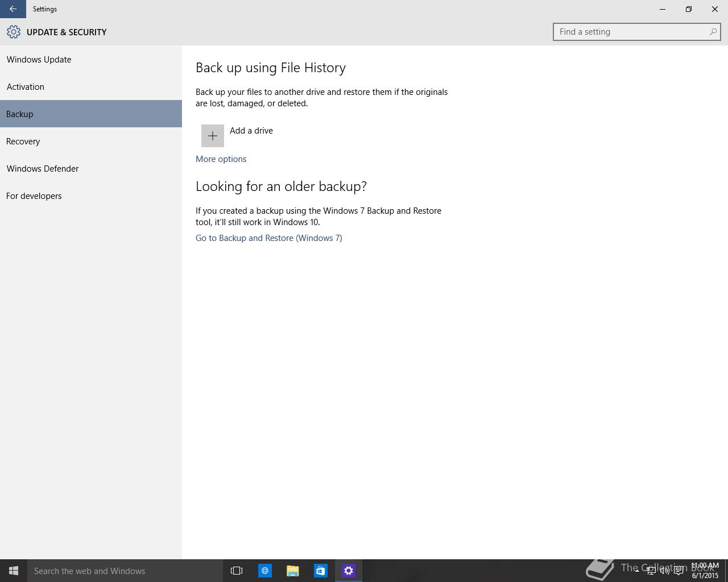728x582 pixels.
Task: Close the Settings window
Action: 715,9
